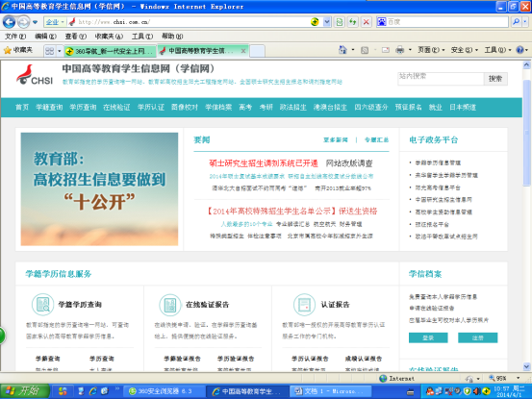Click the 认证报告 round icon
This screenshot has height=399, width=532.
(304, 305)
